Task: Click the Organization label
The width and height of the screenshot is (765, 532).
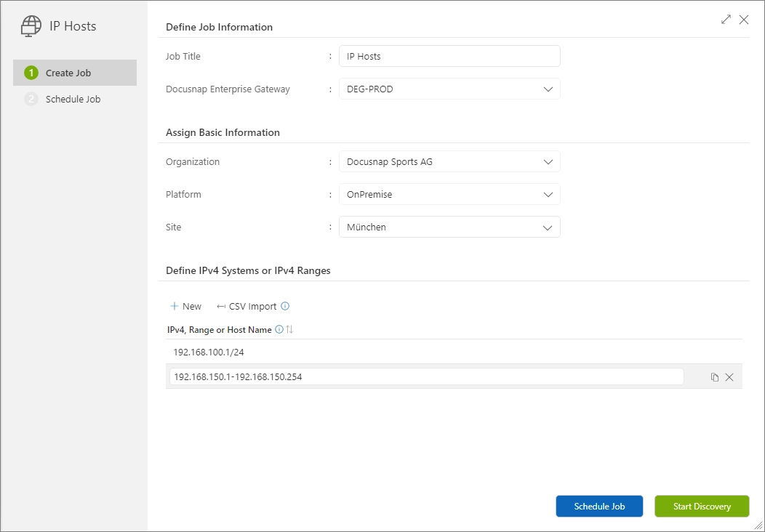Action: pyautogui.click(x=193, y=161)
